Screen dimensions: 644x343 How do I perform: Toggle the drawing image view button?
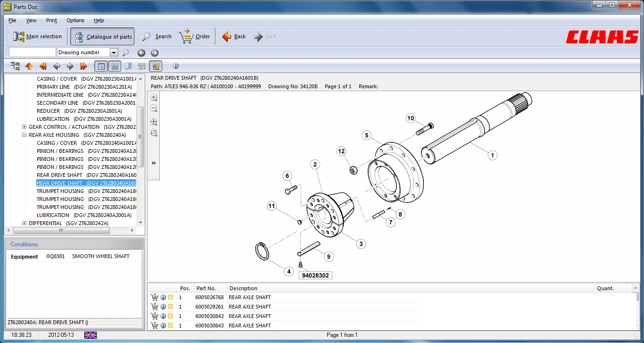[156, 66]
